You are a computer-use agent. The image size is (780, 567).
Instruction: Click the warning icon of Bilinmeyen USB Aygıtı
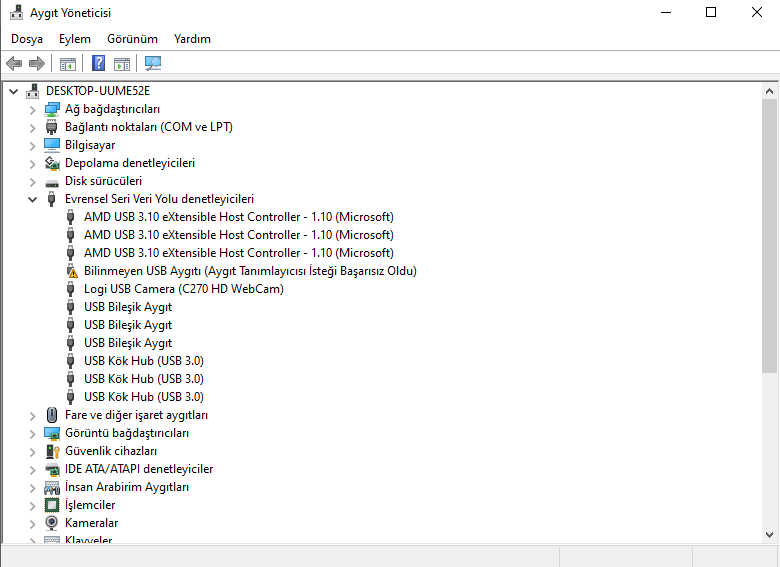point(72,271)
